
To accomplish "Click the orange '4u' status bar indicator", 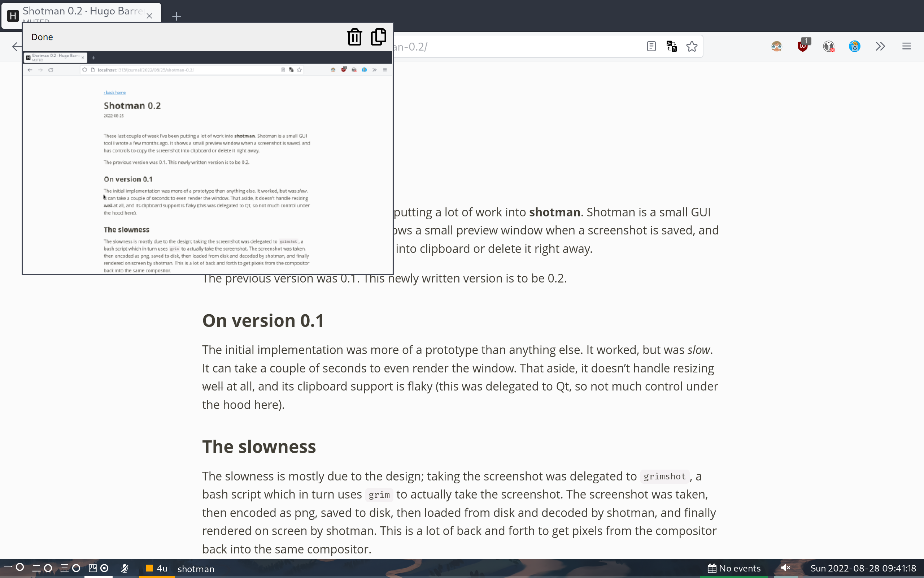I will [157, 569].
